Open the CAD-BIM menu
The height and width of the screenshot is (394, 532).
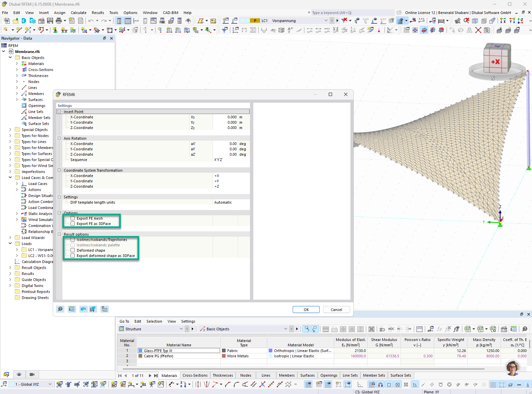[171, 13]
